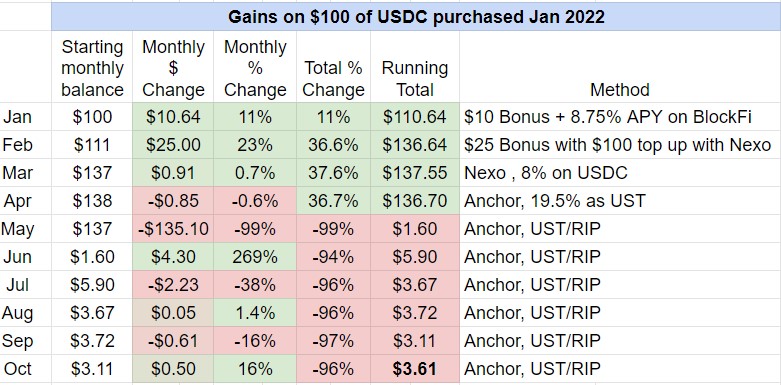Click the Anchor 19.5% as UST cell

[x=620, y=201]
